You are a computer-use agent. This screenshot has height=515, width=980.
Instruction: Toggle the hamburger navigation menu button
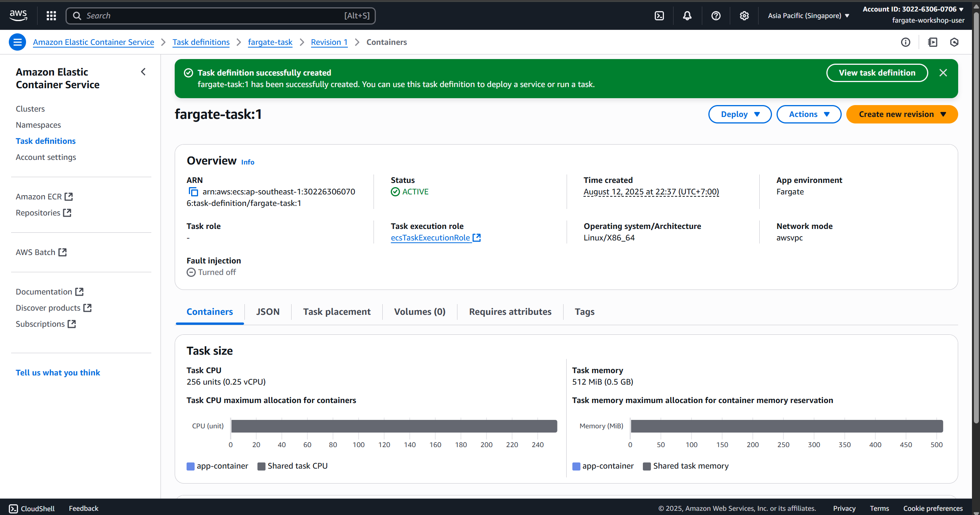[x=18, y=42]
